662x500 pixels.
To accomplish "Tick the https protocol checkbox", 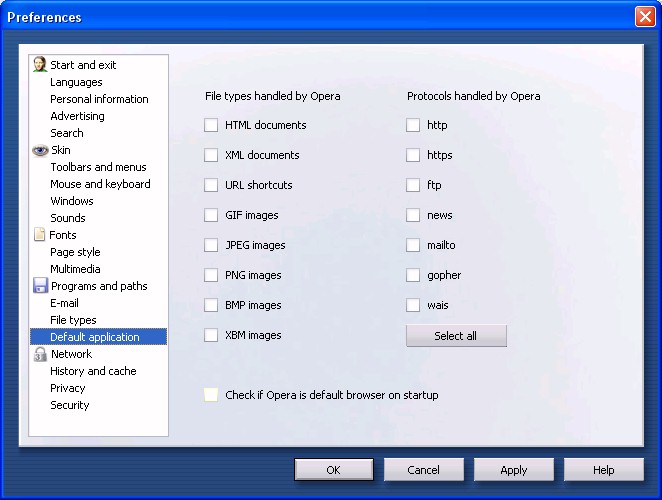I will point(413,155).
